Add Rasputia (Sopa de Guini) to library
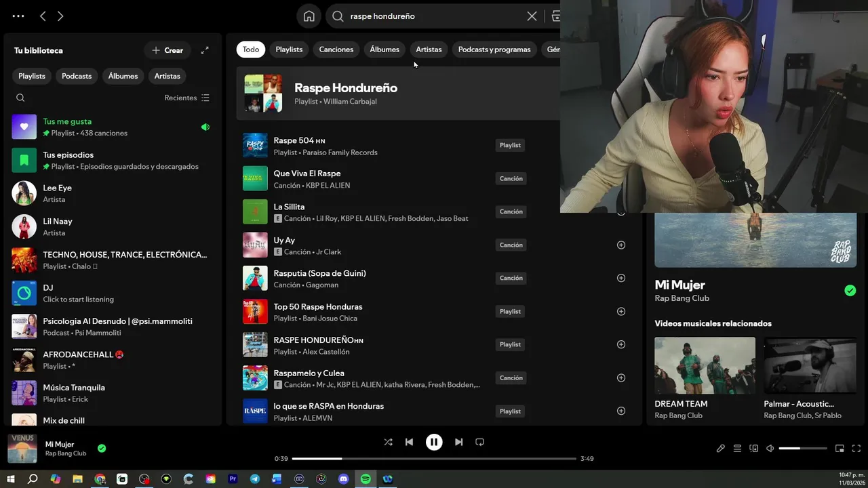This screenshot has width=868, height=488. click(620, 278)
